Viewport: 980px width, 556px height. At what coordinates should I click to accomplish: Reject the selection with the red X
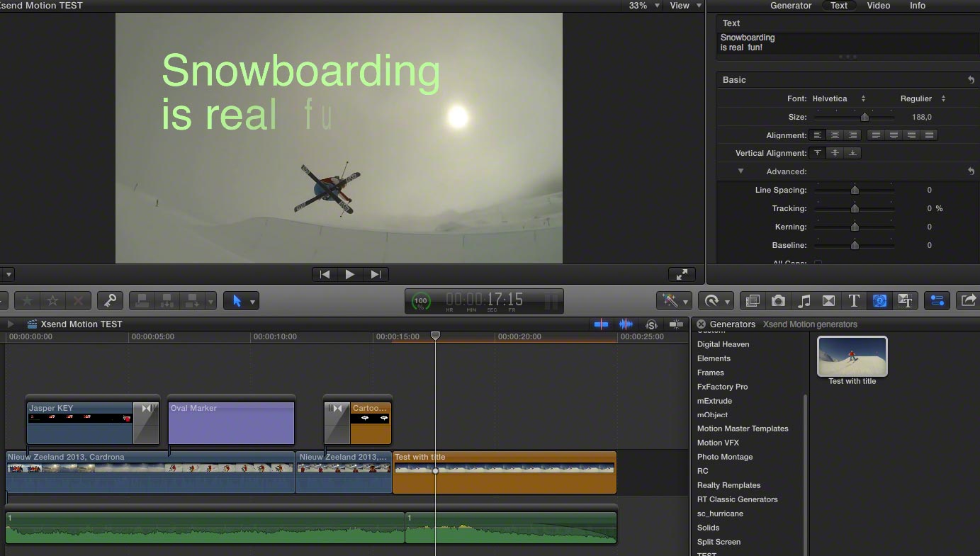(78, 301)
